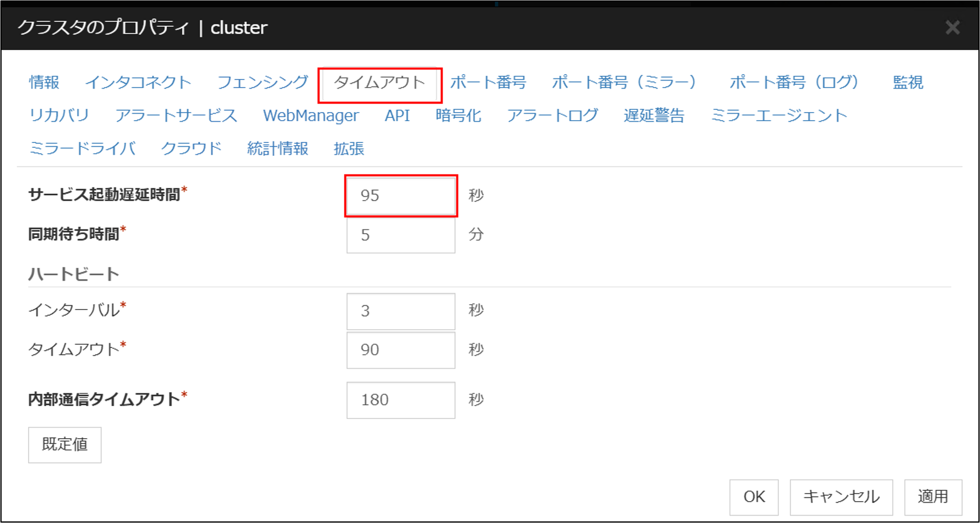Switch to the 拡張 tab
The height and width of the screenshot is (523, 980).
click(349, 148)
